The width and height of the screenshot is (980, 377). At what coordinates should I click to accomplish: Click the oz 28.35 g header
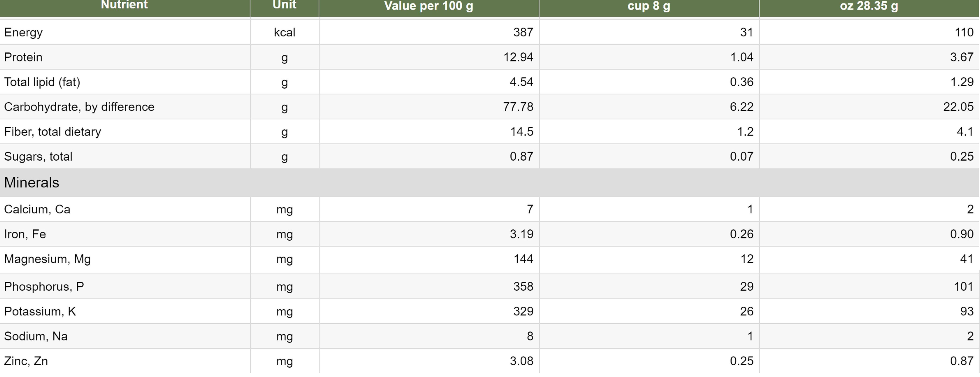click(869, 6)
